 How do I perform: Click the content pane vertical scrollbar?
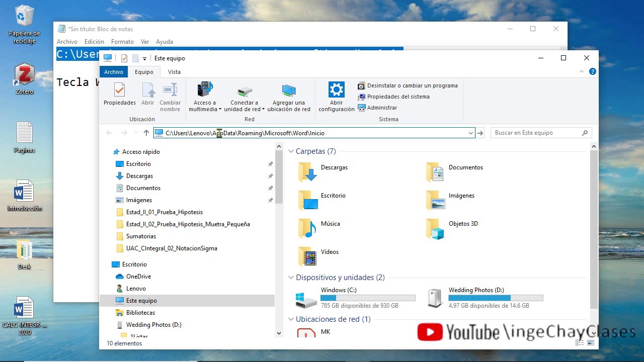(x=594, y=229)
